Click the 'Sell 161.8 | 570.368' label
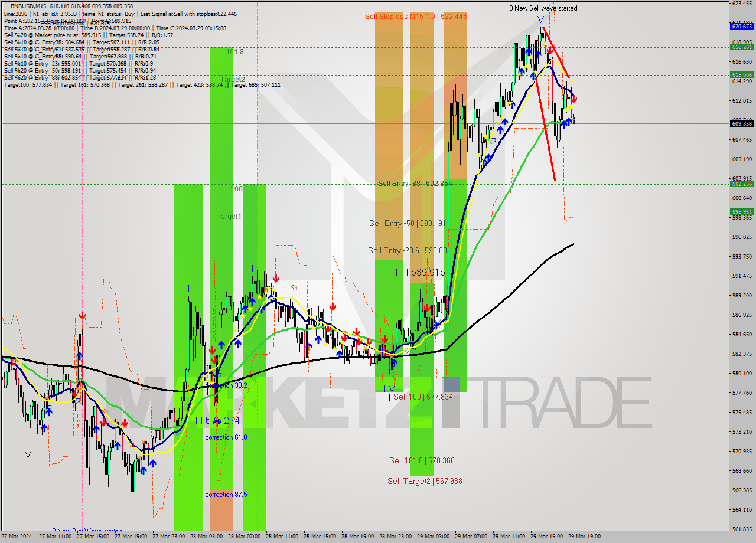The image size is (756, 543). point(422,460)
